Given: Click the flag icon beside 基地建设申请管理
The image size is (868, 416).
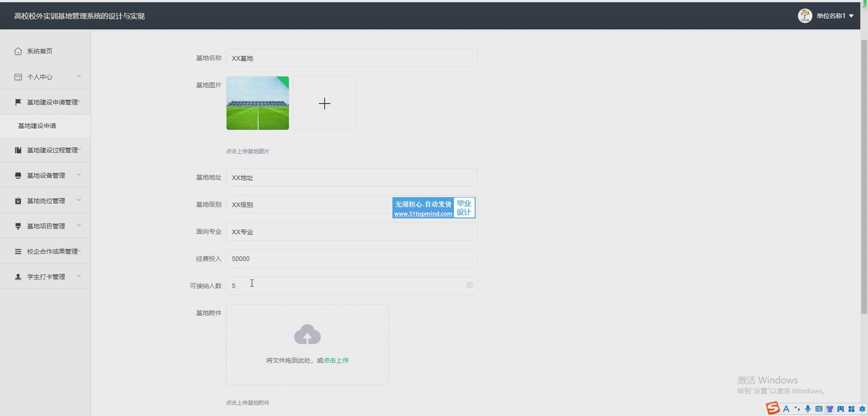Looking at the screenshot, I should point(18,102).
